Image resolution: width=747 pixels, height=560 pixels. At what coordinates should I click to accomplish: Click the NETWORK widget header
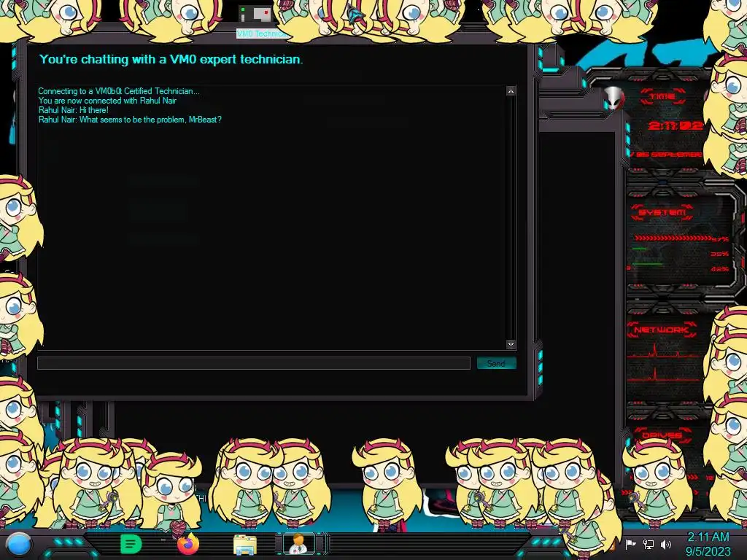662,330
